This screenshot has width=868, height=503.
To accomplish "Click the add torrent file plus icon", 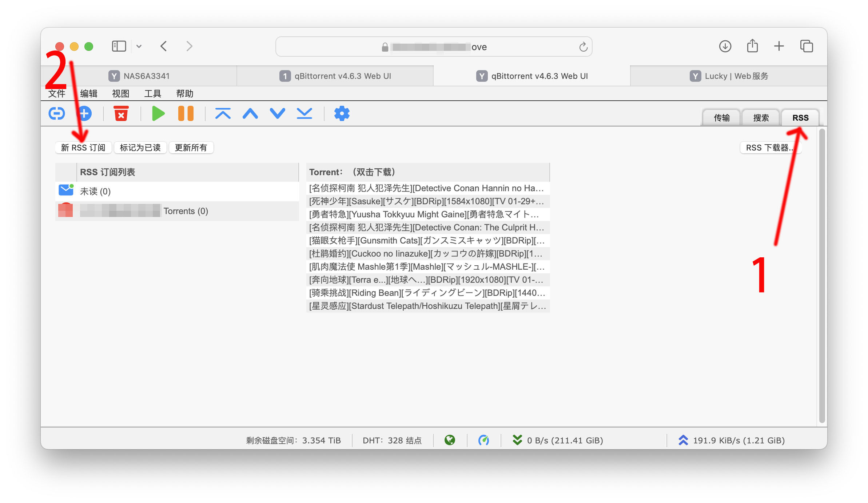I will pyautogui.click(x=84, y=114).
